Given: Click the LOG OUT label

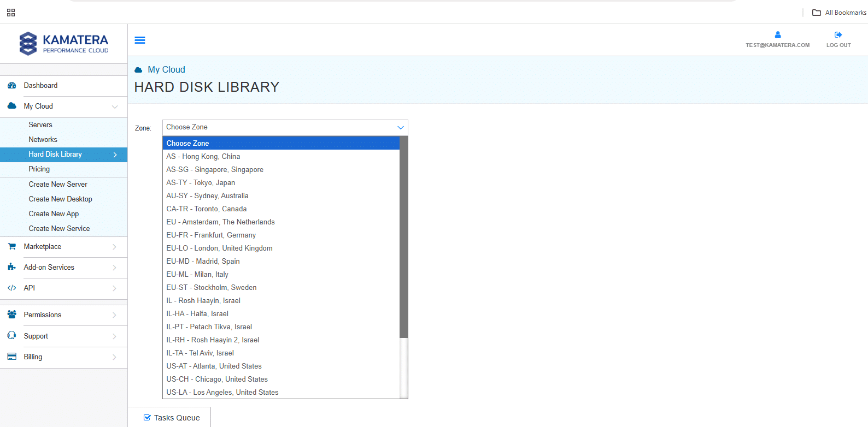Looking at the screenshot, I should [x=838, y=45].
